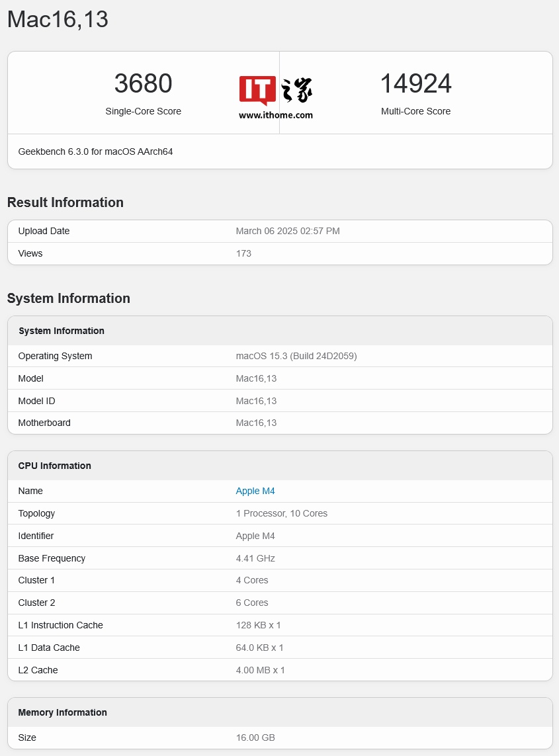Click the CPU Name label
This screenshot has height=756, width=559.
click(x=30, y=491)
